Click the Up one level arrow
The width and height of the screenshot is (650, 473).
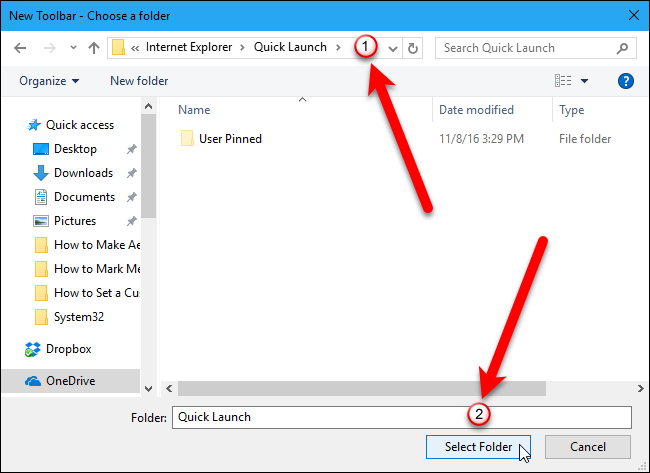(x=93, y=48)
